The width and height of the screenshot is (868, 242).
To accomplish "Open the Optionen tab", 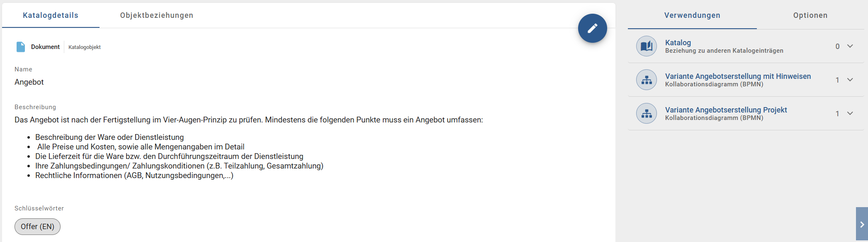I will pyautogui.click(x=809, y=15).
